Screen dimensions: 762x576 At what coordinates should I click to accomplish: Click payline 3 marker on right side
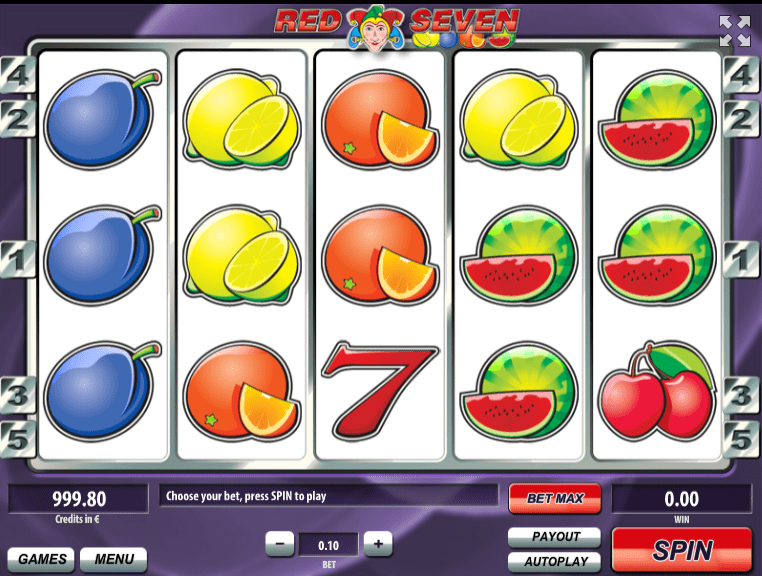742,395
